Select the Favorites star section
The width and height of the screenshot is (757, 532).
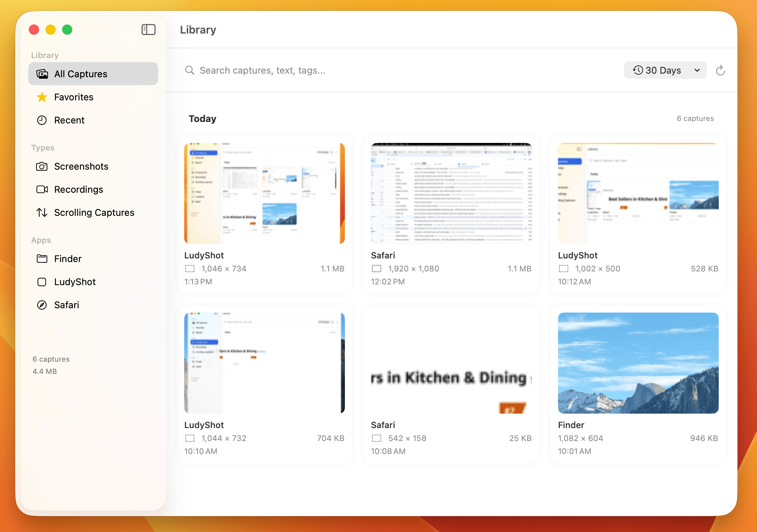73,97
